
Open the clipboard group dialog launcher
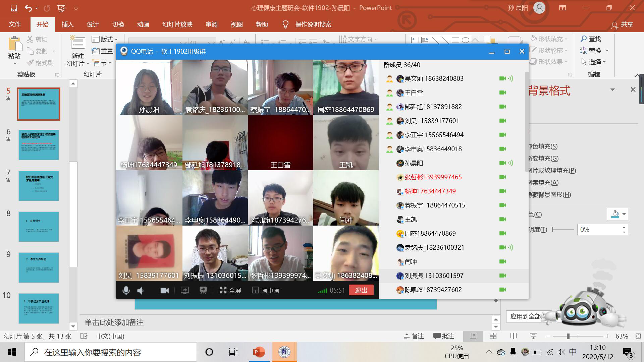[x=57, y=75]
